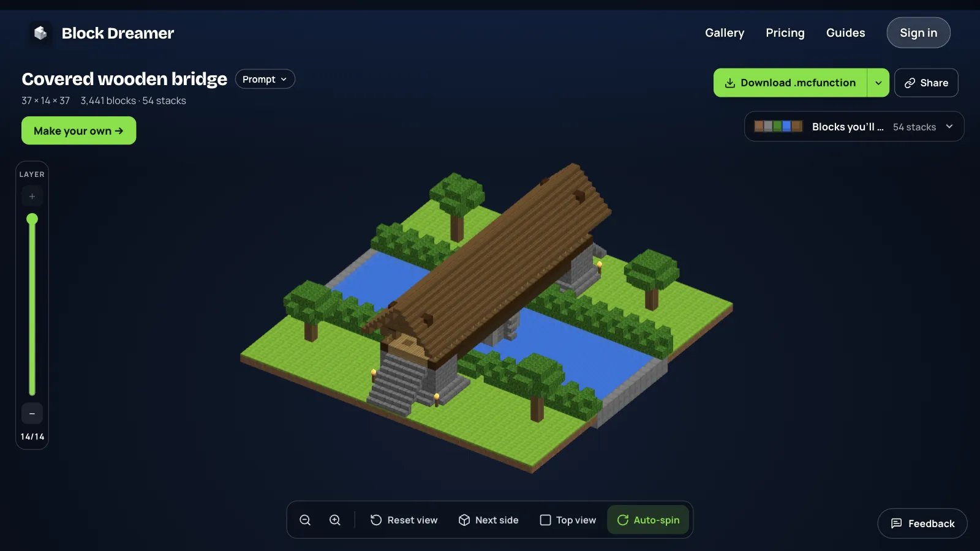The width and height of the screenshot is (980, 551).
Task: Click Sign in
Action: coord(918,33)
